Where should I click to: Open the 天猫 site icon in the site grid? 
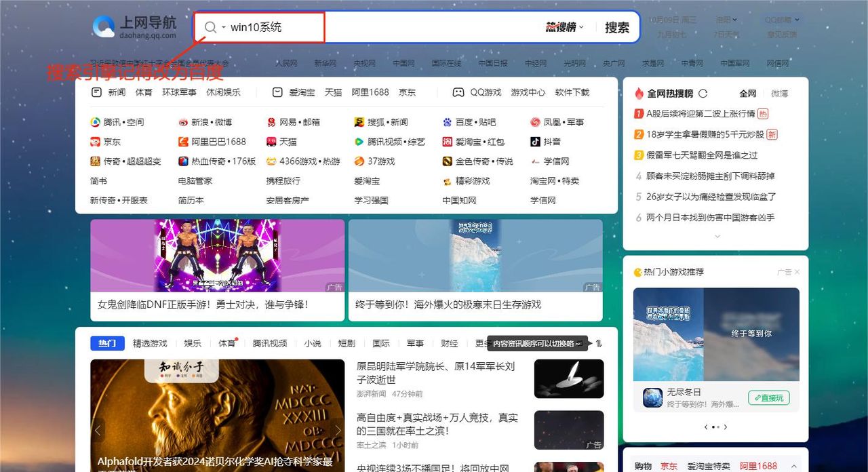[x=271, y=142]
